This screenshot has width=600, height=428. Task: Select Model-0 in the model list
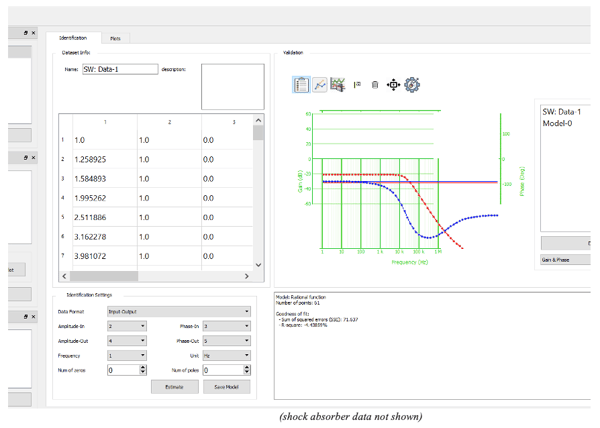(x=557, y=123)
